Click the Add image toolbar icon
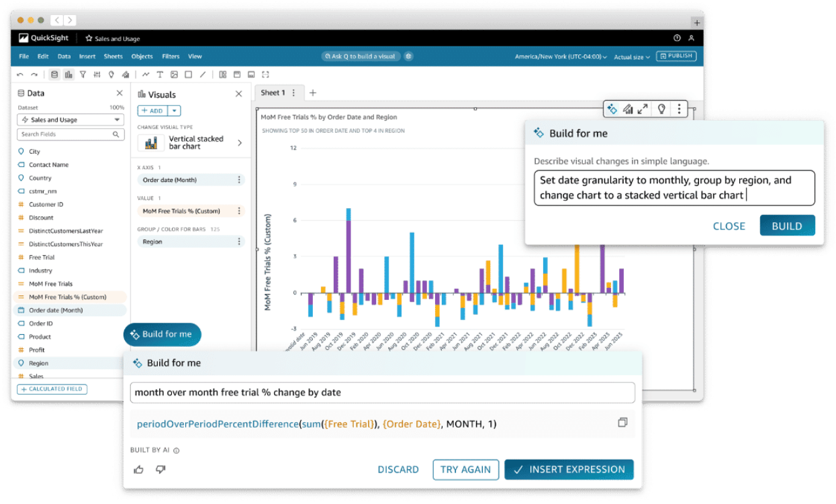Image resolution: width=836 pixels, height=504 pixels. 174,74
